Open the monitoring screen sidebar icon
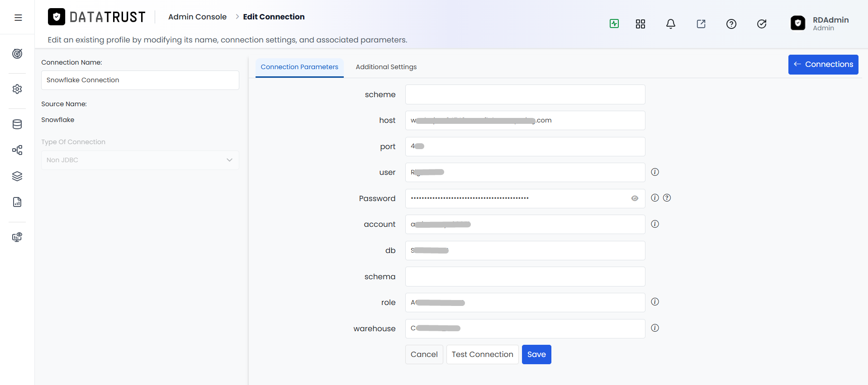The height and width of the screenshot is (385, 868). click(x=17, y=237)
